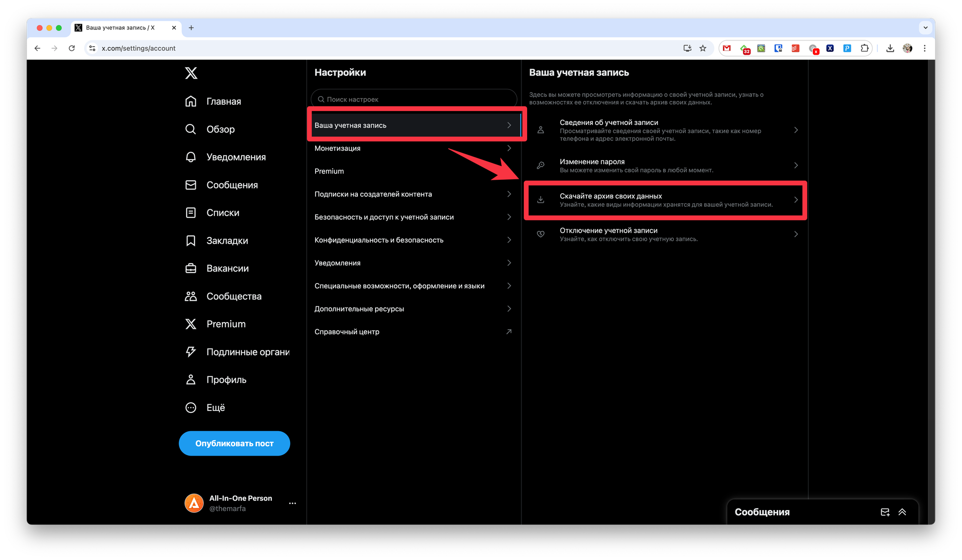This screenshot has height=560, width=962.
Task: Click the new message icon in the Сообщения drawer
Action: click(x=885, y=512)
